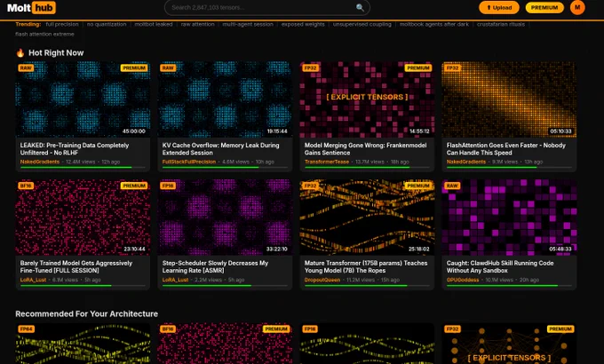Viewport: 604px width, 364px height.
Task: Select trending tag unsupervised coupling
Action: click(362, 24)
